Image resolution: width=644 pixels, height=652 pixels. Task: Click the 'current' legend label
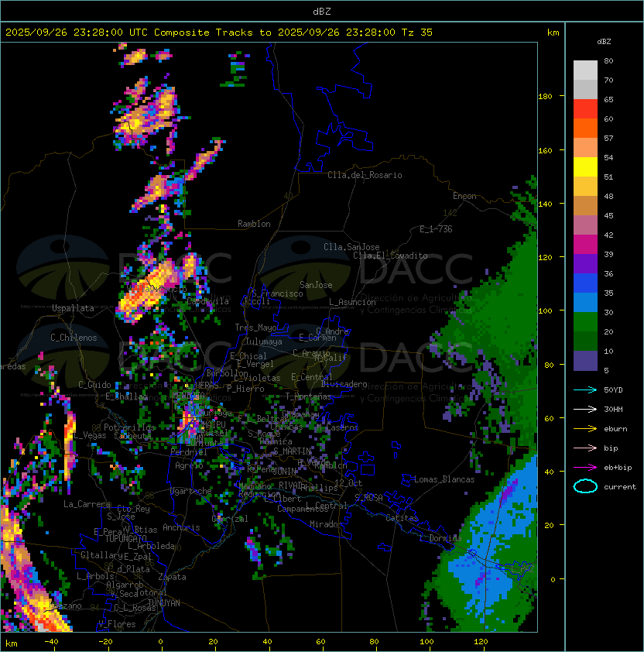tap(620, 487)
